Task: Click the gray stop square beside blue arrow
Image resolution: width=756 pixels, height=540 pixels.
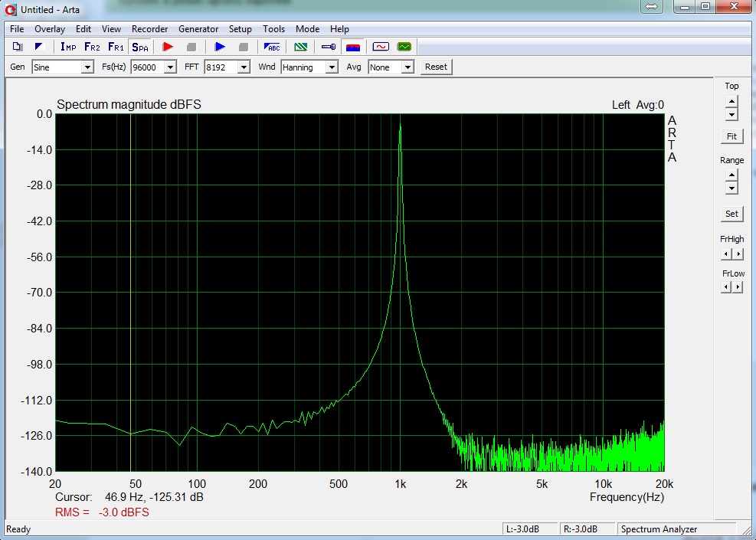Action: click(x=244, y=47)
